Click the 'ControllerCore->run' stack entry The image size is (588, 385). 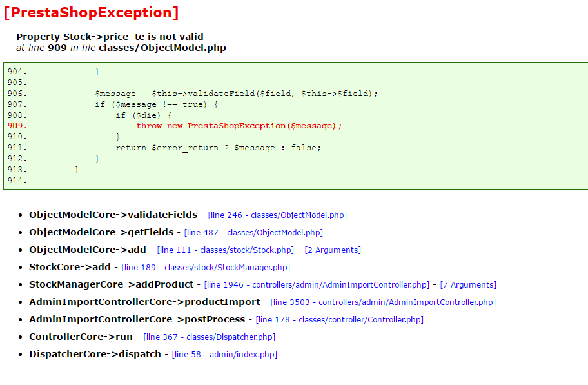point(81,337)
